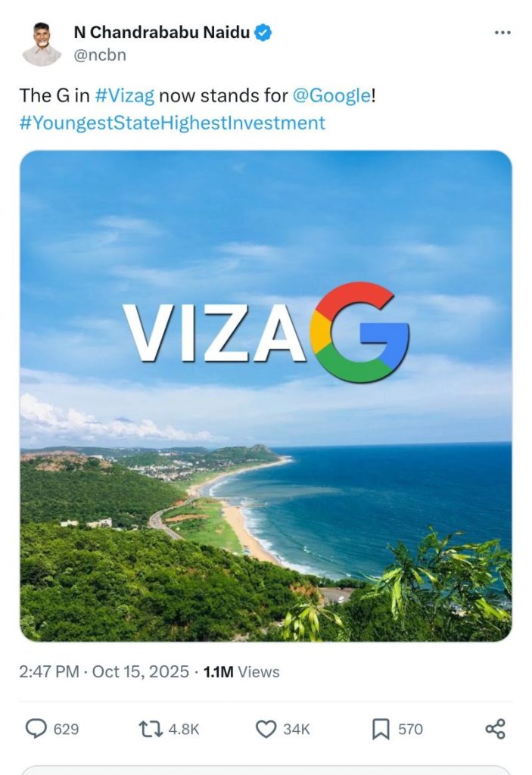The height and width of the screenshot is (775, 532).
Task: Toggle the bookmark icon
Action: point(381,730)
